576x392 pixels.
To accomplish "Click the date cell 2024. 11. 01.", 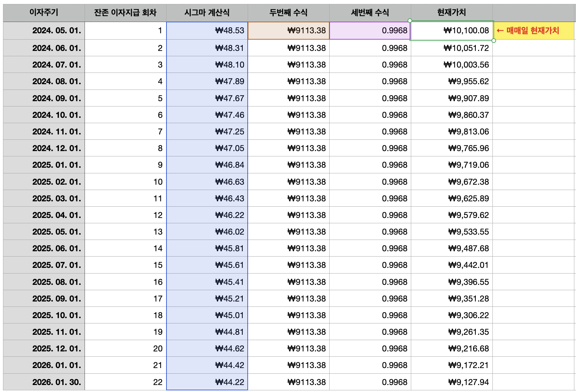I will [44, 131].
